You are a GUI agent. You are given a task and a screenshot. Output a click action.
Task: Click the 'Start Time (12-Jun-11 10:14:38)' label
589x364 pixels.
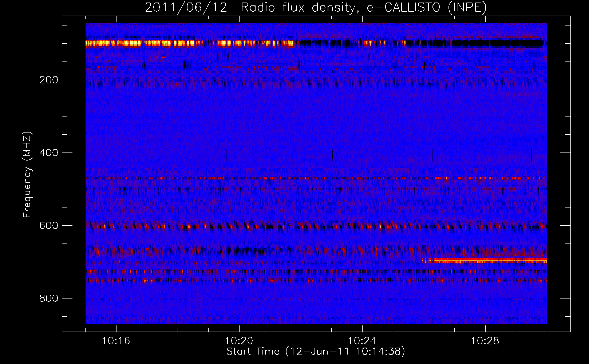(316, 352)
